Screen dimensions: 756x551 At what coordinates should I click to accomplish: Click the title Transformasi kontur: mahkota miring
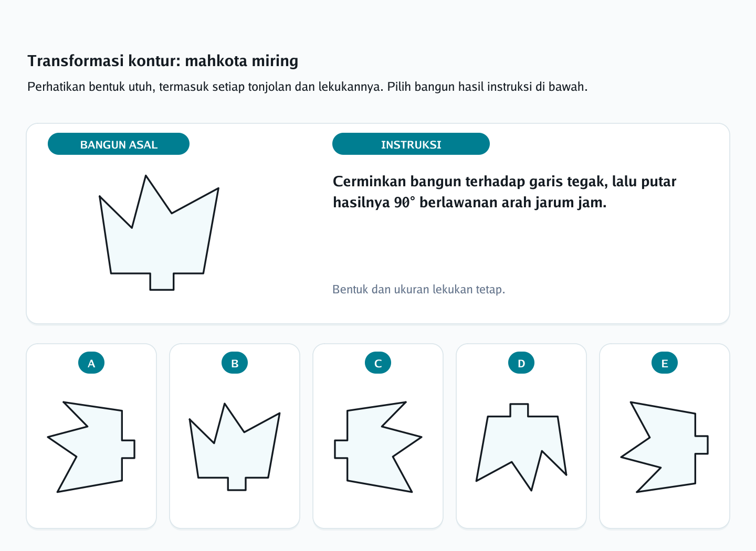tap(163, 61)
